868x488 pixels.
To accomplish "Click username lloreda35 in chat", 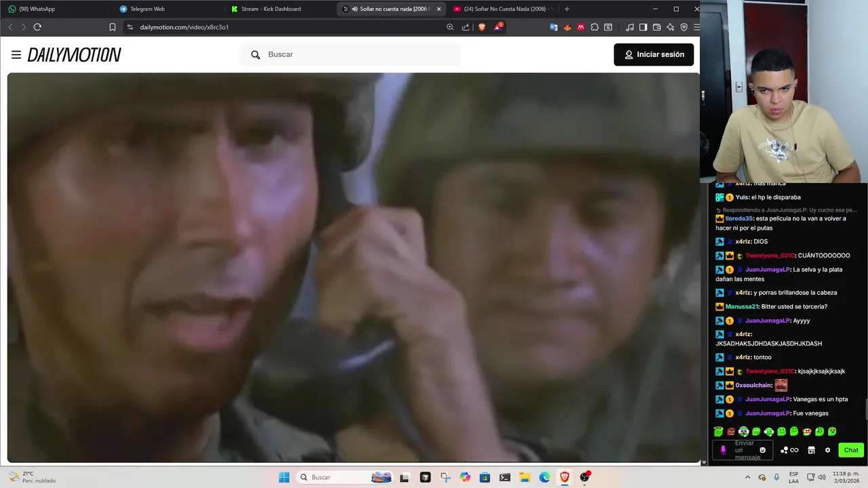I will [739, 219].
